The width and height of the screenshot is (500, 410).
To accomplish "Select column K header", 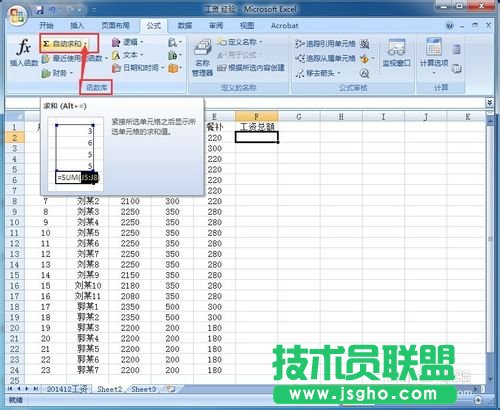I will pyautogui.click(x=467, y=116).
